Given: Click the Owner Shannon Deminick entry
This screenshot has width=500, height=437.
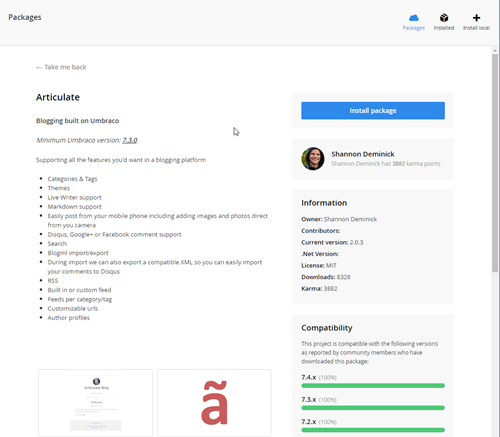Looking at the screenshot, I should click(339, 219).
